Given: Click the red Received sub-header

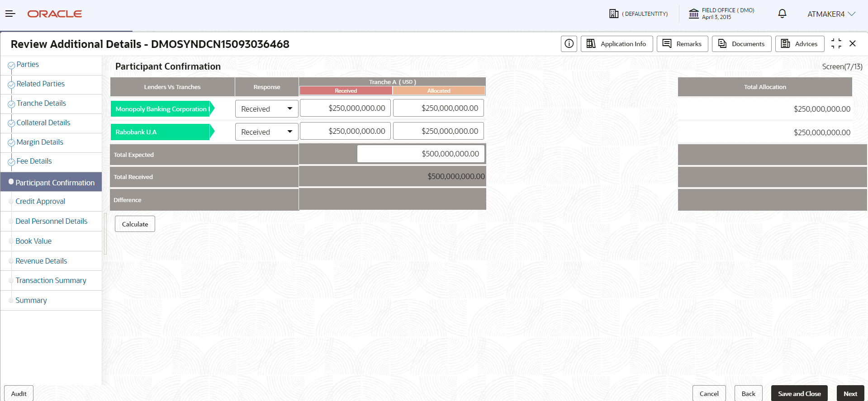Looking at the screenshot, I should [346, 91].
